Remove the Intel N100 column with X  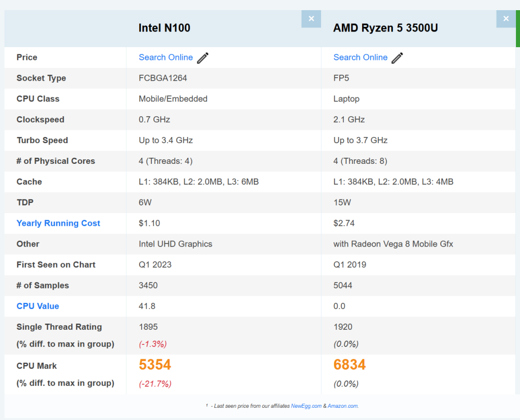[x=311, y=19]
